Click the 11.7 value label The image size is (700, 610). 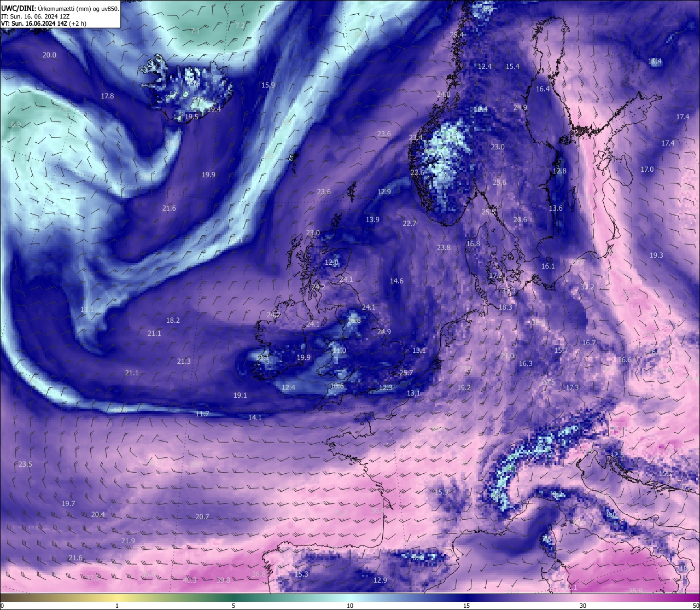pos(202,414)
